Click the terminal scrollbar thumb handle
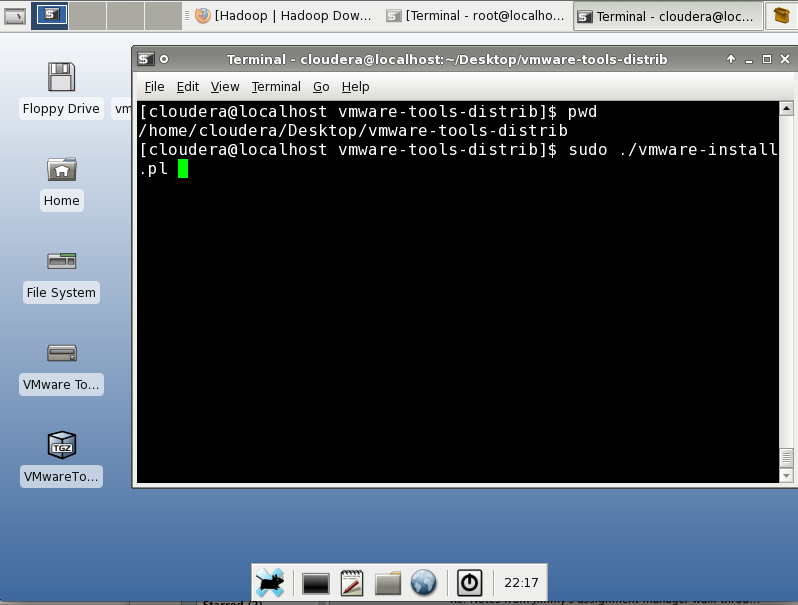 [x=786, y=457]
